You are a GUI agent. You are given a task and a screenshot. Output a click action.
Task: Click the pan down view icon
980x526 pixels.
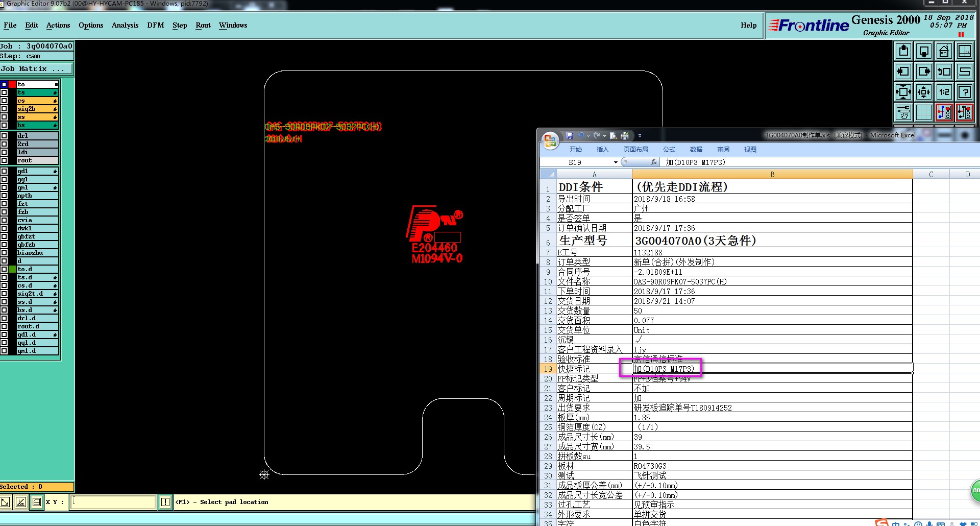coord(924,51)
